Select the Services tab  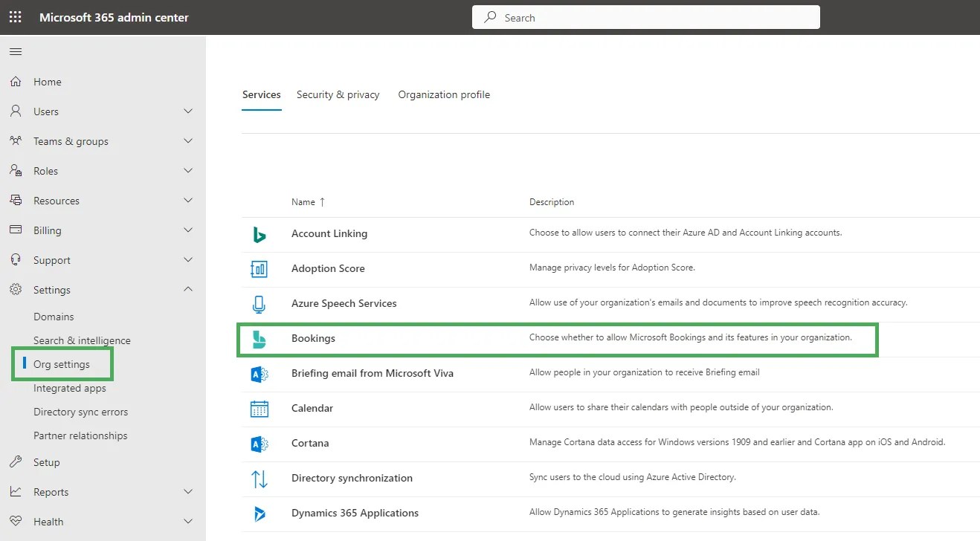coord(261,94)
